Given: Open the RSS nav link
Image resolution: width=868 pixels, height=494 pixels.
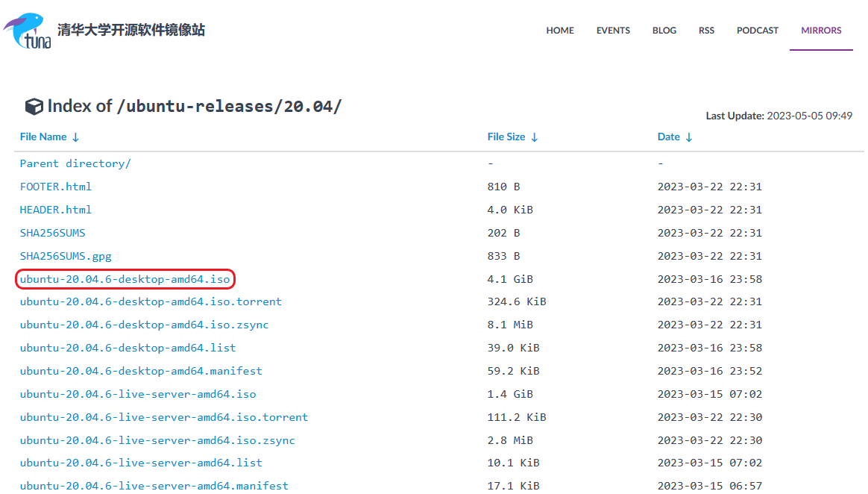Looking at the screenshot, I should (706, 31).
